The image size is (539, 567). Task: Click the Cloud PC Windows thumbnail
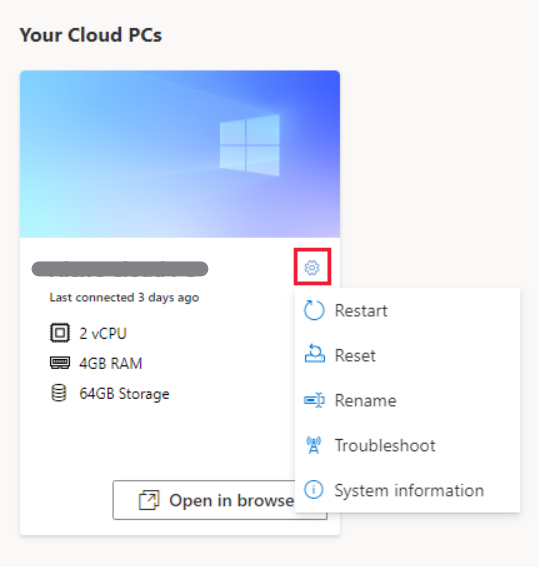click(x=180, y=154)
